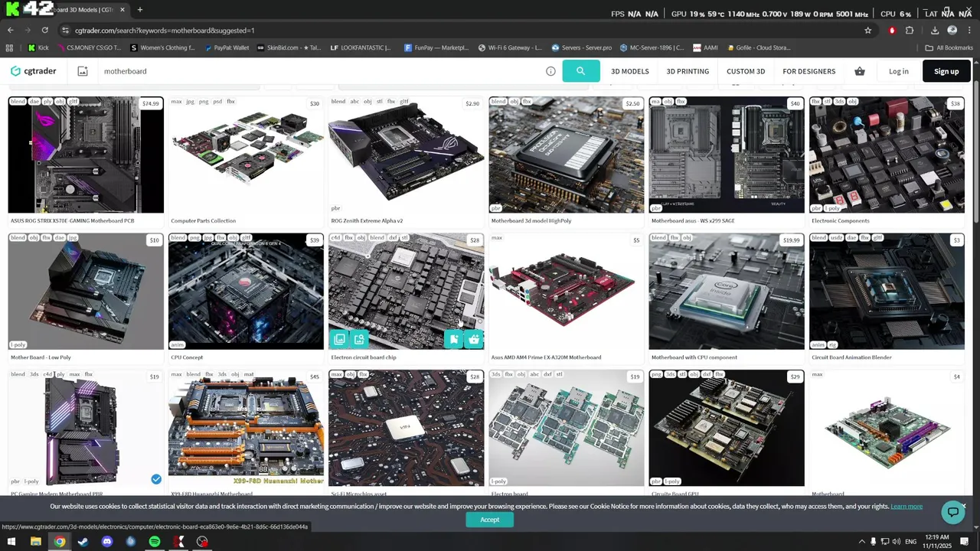This screenshot has height=551, width=980.
Task: Open the PayPal: Wallet bookmark
Action: [227, 47]
